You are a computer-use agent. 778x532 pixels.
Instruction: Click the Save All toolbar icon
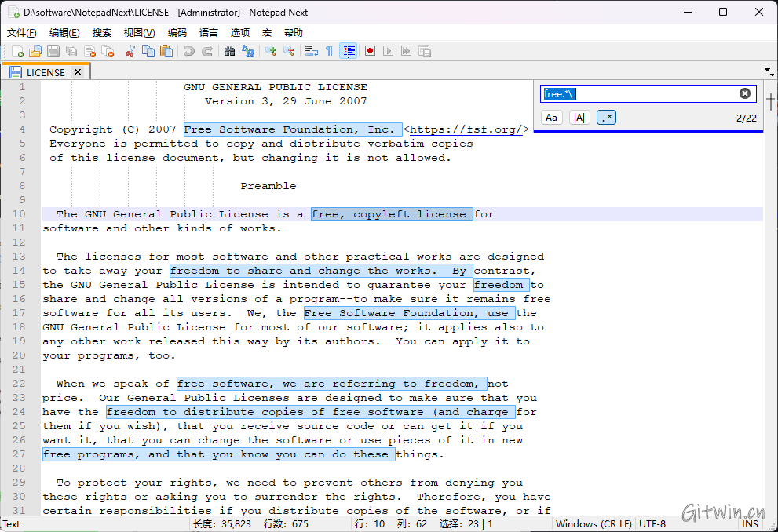[71, 51]
